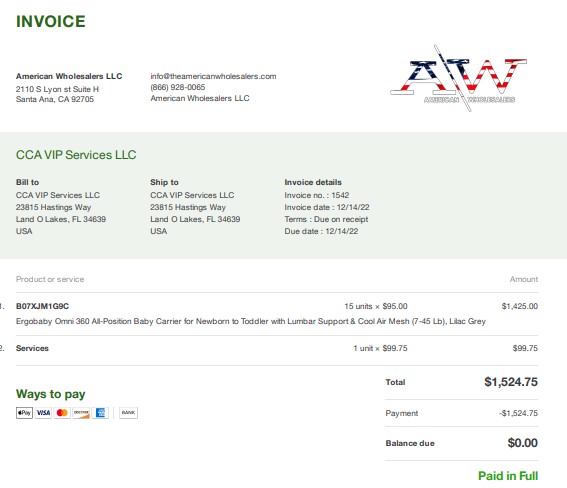Select the Visa card icon
This screenshot has height=488, width=567.
click(x=43, y=412)
